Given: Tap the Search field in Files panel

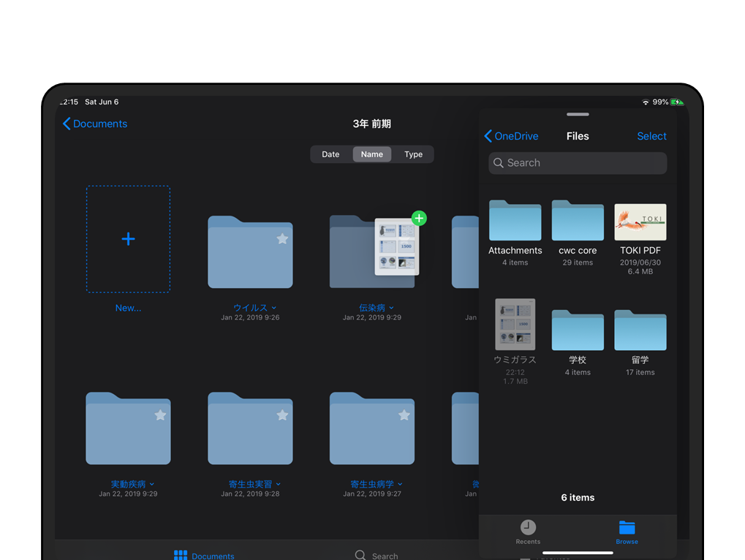Looking at the screenshot, I should (578, 163).
